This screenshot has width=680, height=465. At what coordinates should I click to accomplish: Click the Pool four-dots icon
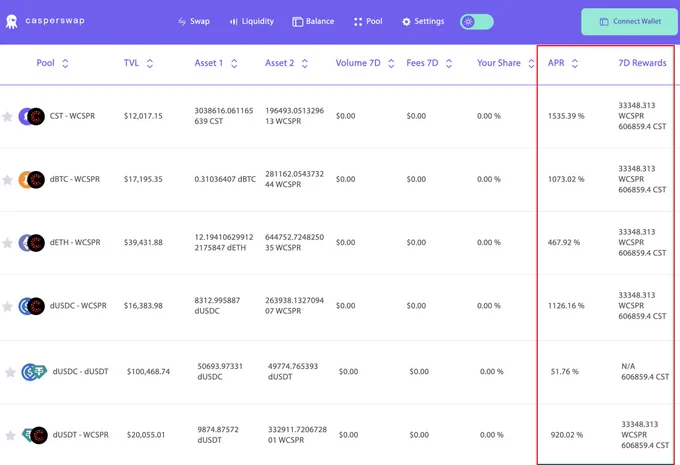358,22
